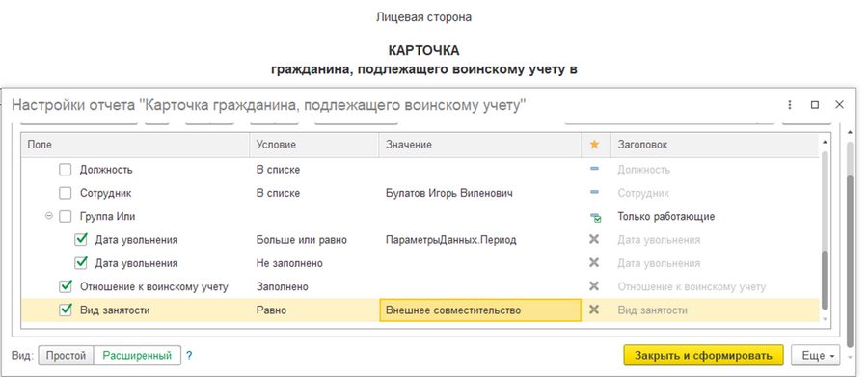Click X icon in Вид занятости row
The image size is (868, 377).
tap(594, 310)
